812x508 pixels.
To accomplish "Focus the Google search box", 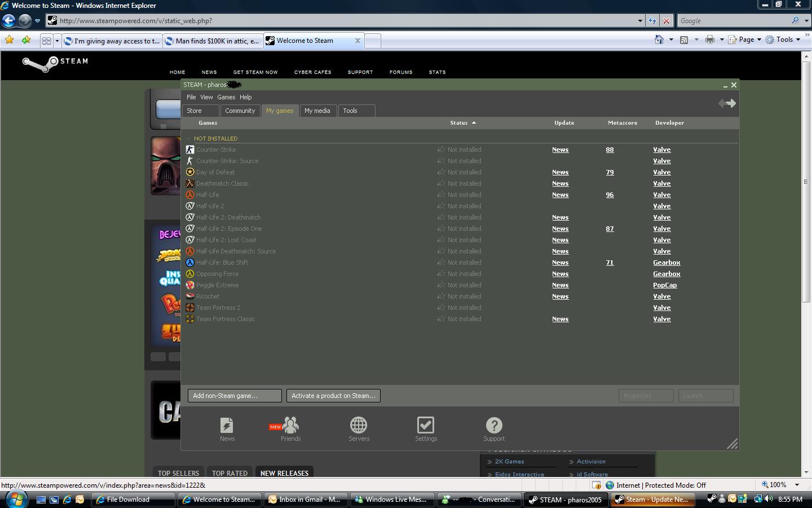I will (x=733, y=21).
